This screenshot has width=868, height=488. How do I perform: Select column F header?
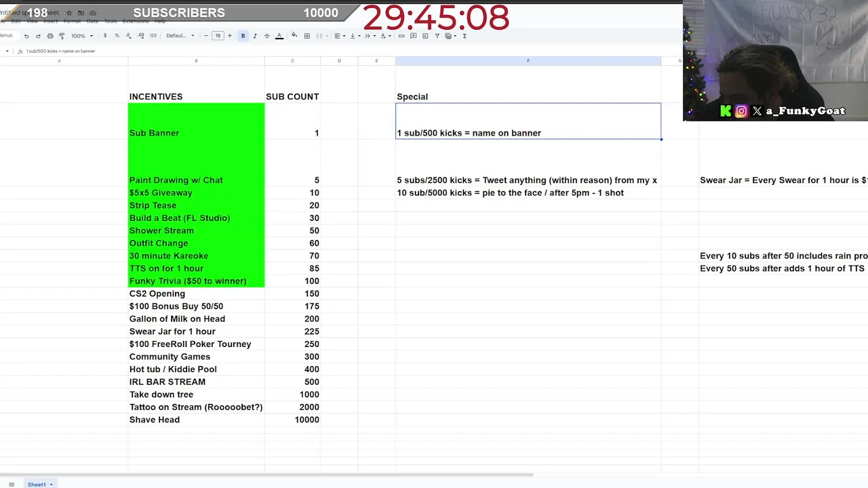click(x=528, y=61)
